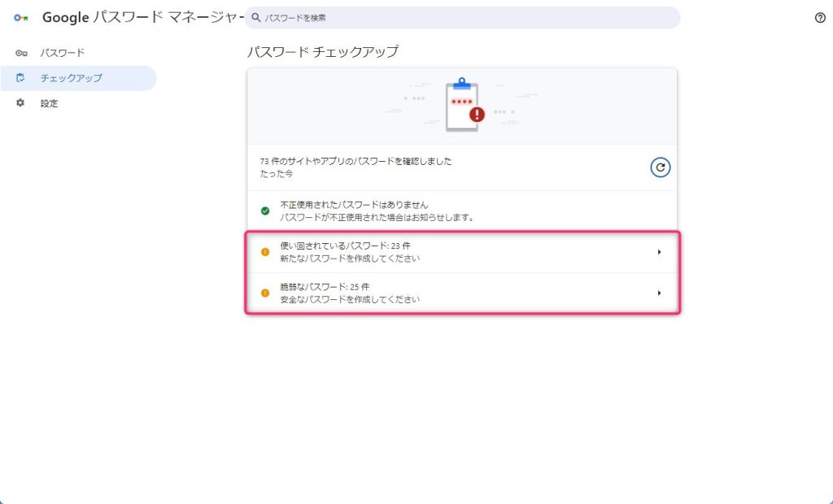Go to 設定 in the sidebar
Image resolution: width=833 pixels, height=504 pixels.
click(x=50, y=103)
